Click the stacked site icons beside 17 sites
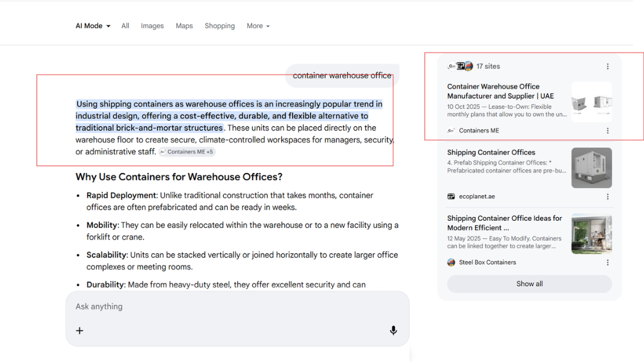Viewport: 644px width, 362px height. pyautogui.click(x=461, y=66)
